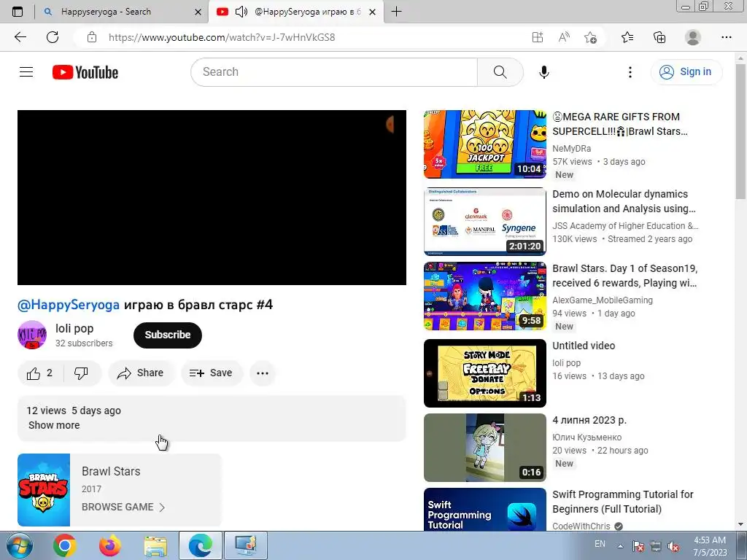This screenshot has height=560, width=747.
Task: View site information lock icon
Action: point(91,37)
